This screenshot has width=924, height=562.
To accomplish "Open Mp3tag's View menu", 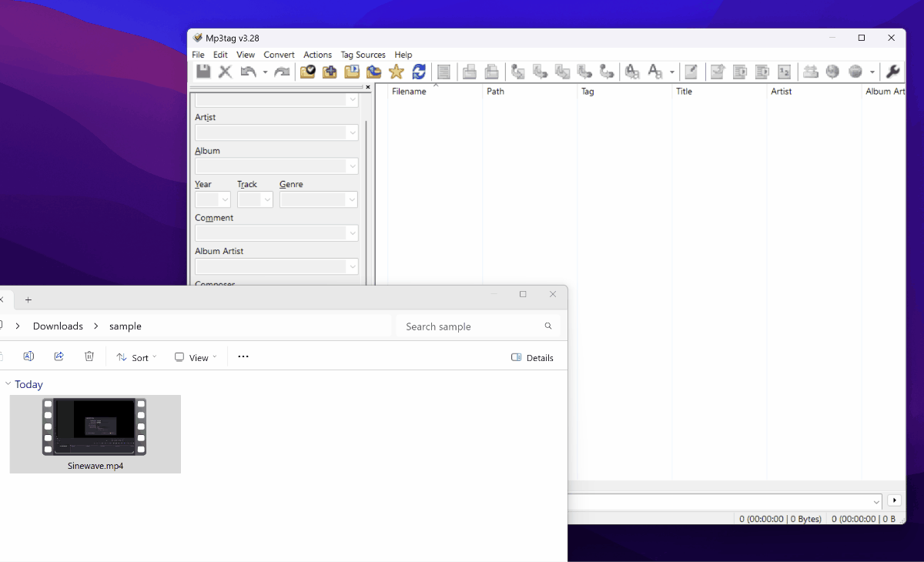I will [x=246, y=55].
